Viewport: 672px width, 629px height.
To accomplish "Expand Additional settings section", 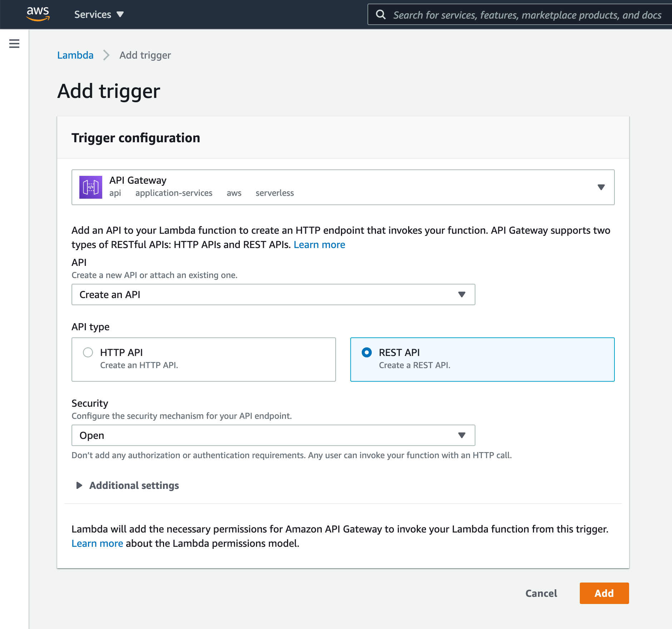I will pyautogui.click(x=128, y=485).
